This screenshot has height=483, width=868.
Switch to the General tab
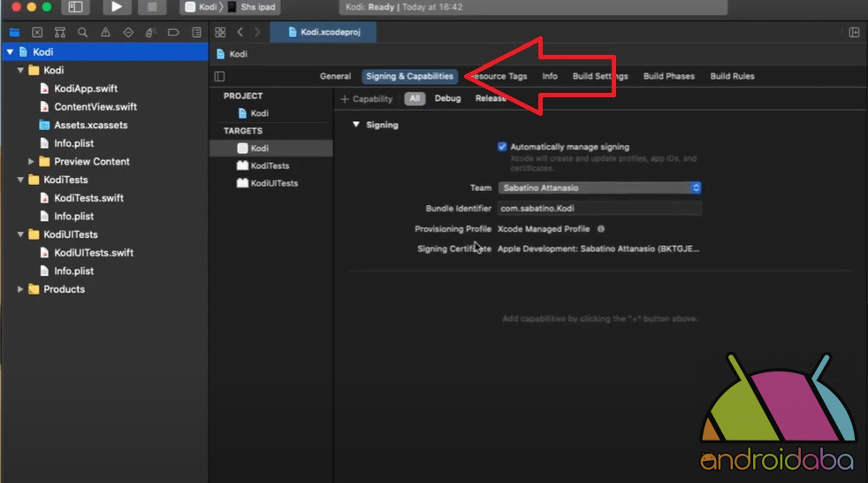335,76
